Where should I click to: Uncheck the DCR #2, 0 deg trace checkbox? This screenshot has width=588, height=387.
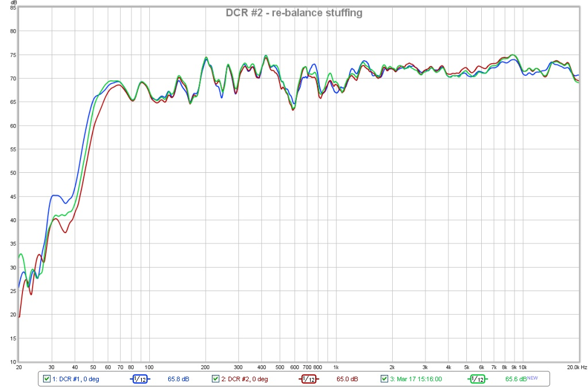coord(215,379)
